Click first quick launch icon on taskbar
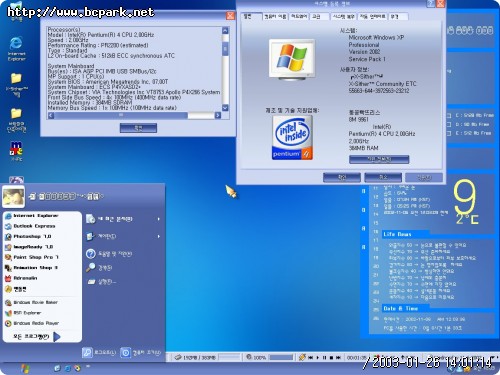500x375 pixels. (57, 368)
